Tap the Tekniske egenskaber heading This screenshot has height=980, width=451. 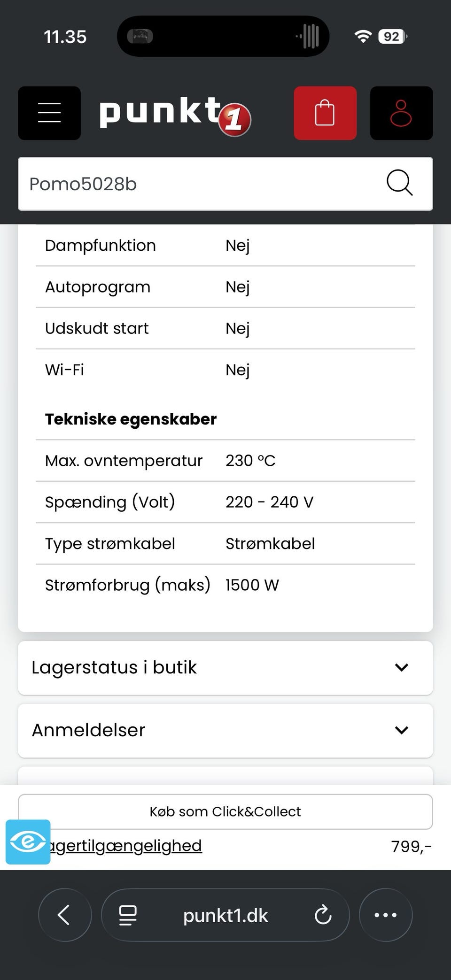tap(131, 419)
